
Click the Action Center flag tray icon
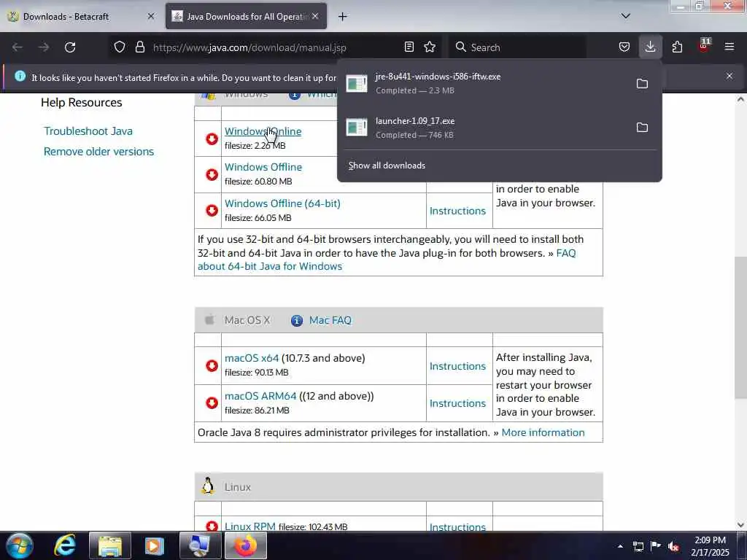[x=656, y=546]
